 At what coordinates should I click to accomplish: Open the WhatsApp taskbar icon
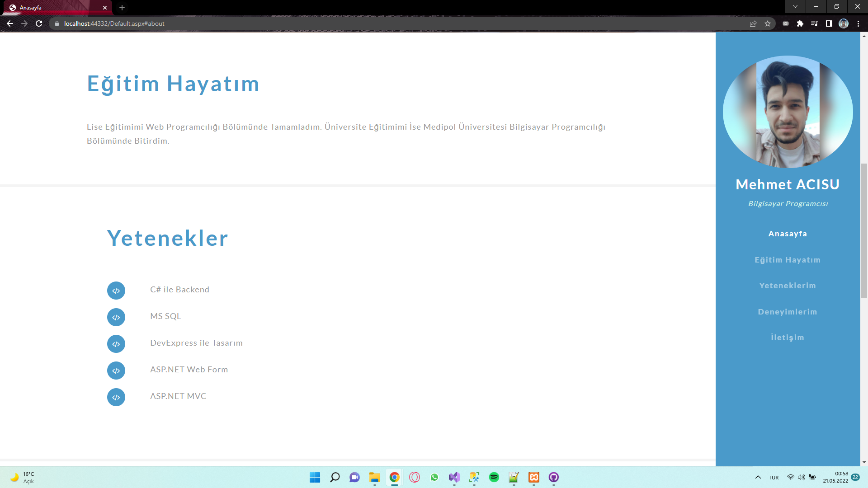[434, 477]
